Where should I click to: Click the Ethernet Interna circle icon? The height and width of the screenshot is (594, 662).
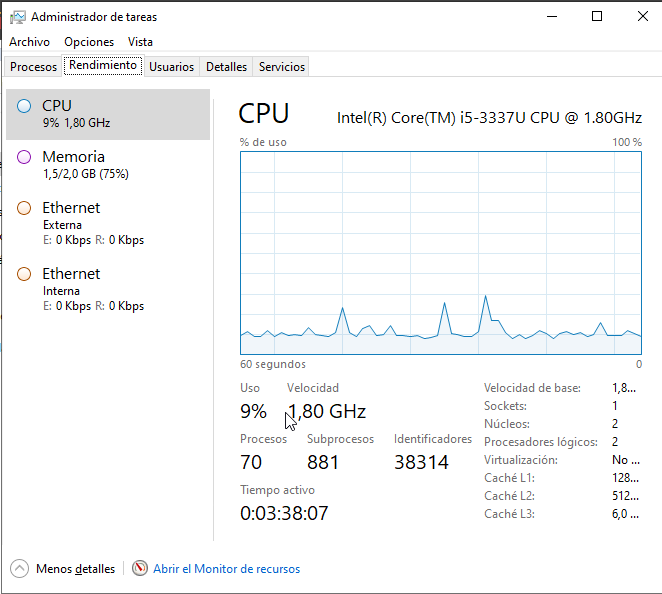[24, 274]
